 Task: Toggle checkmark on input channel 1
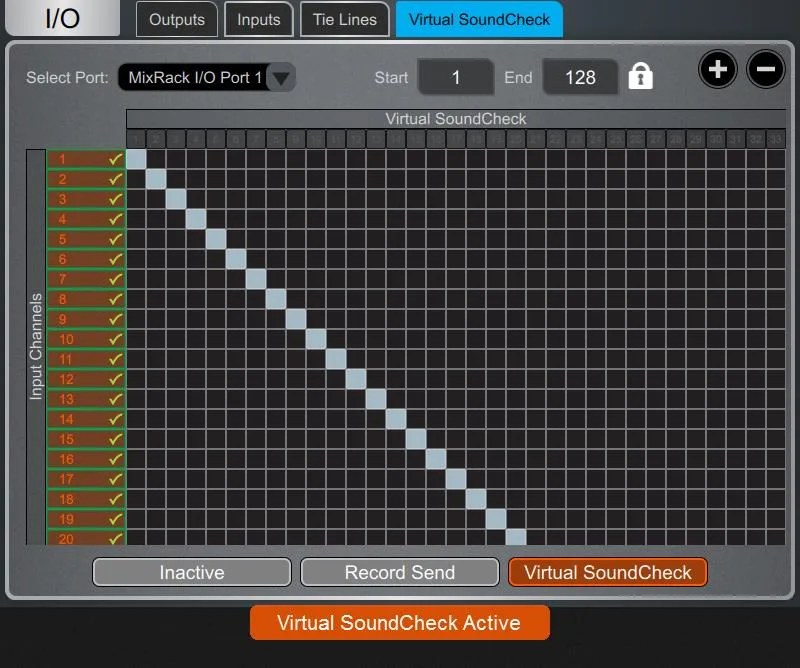[x=116, y=159]
